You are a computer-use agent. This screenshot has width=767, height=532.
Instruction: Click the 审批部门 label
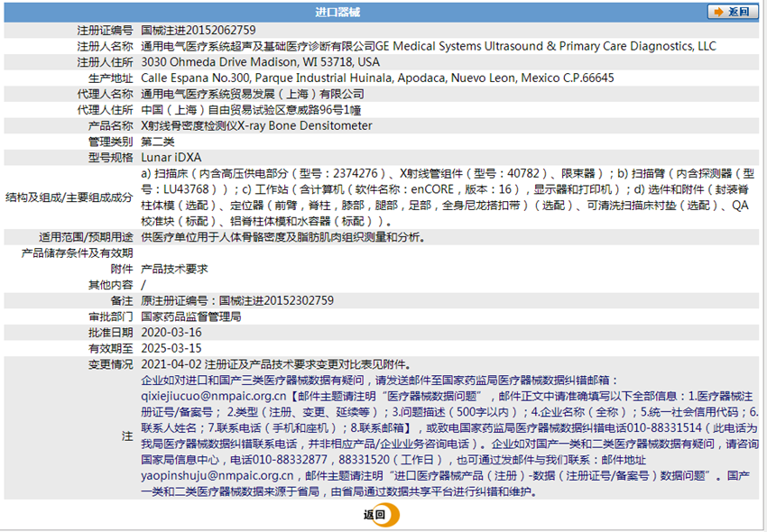111,316
